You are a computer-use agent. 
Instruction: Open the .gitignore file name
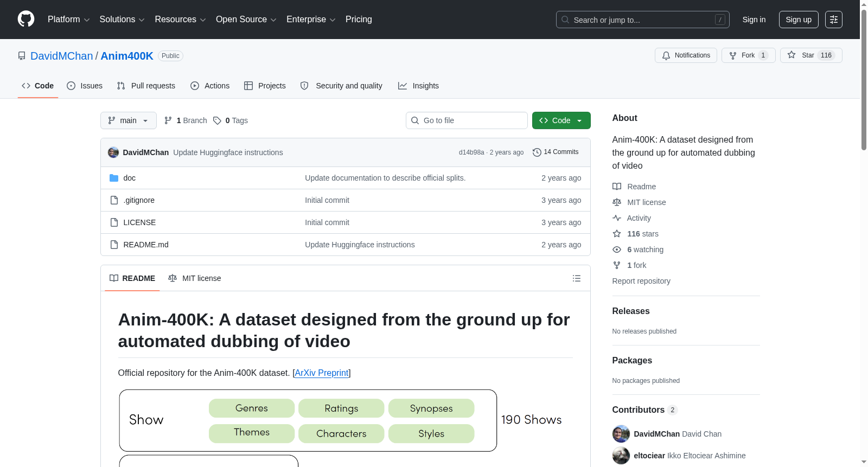coord(139,200)
